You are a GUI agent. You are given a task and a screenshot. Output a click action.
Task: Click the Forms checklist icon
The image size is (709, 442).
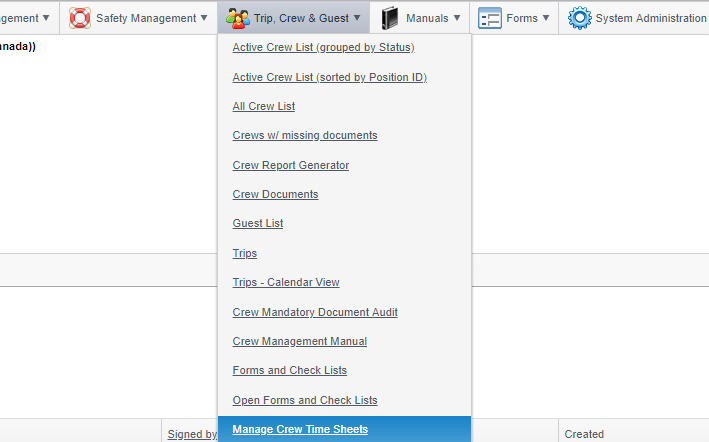point(490,18)
